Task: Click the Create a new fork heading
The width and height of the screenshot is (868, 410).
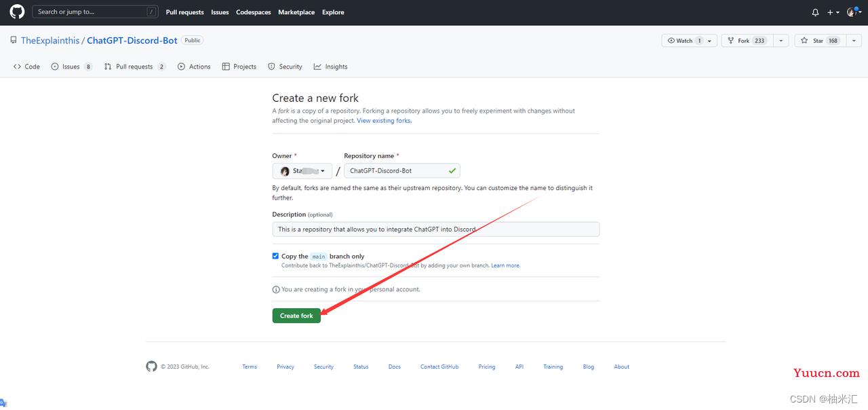Action: pos(315,98)
